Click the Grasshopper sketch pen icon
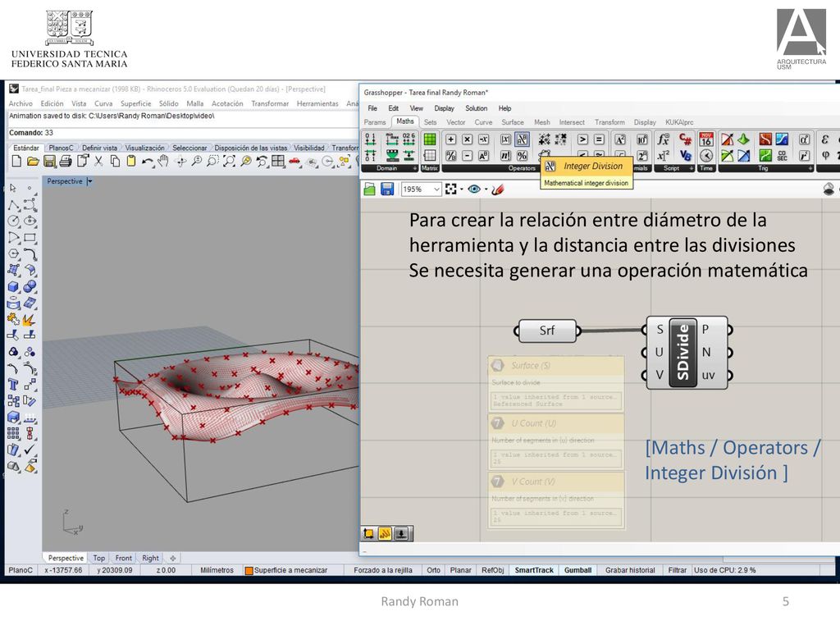 (498, 189)
